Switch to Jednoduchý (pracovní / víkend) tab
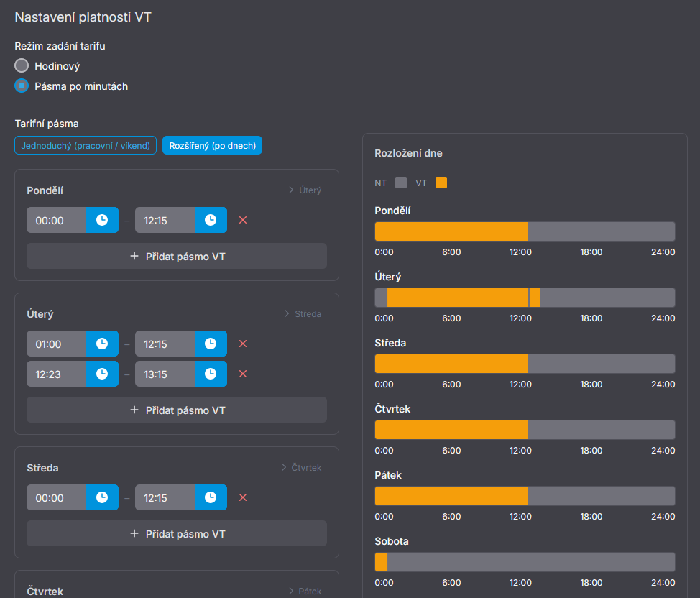700x598 pixels. click(x=86, y=145)
